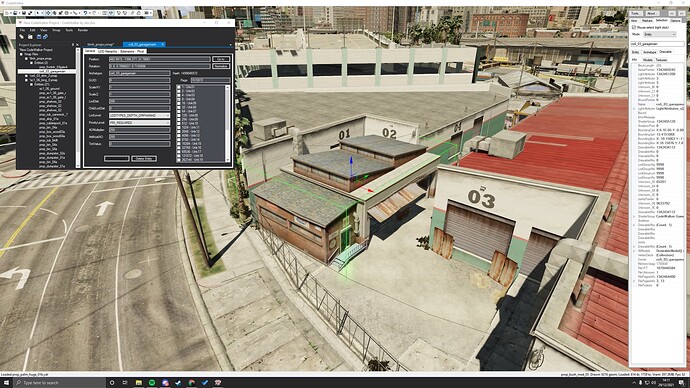Click the Tools button in right panel
Image resolution: width=690 pixels, height=388 pixels.
[635, 14]
